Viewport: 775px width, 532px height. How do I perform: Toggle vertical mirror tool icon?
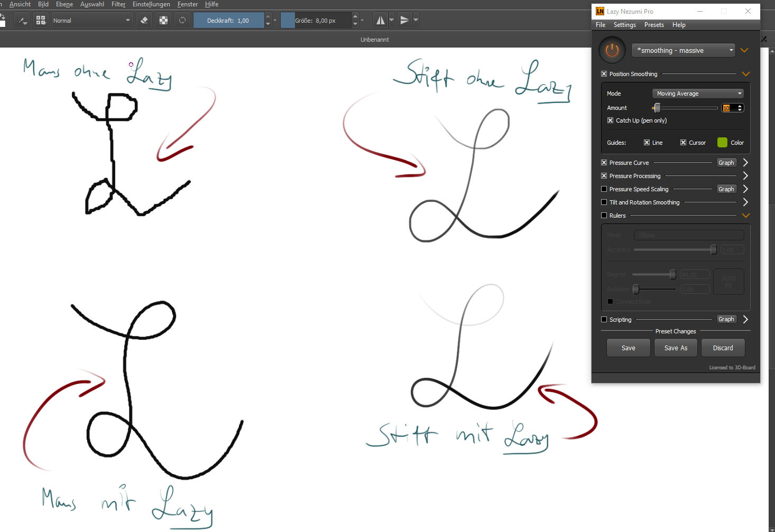point(404,21)
